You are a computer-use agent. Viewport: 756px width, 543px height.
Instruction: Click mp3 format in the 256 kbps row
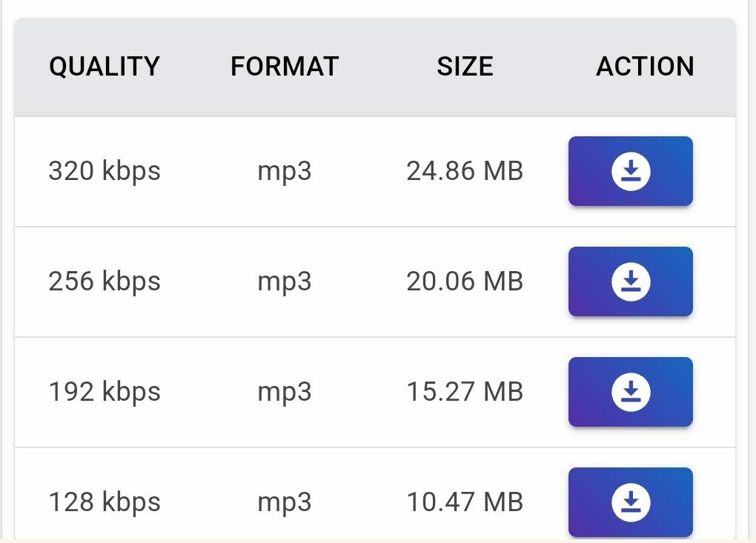pos(285,283)
